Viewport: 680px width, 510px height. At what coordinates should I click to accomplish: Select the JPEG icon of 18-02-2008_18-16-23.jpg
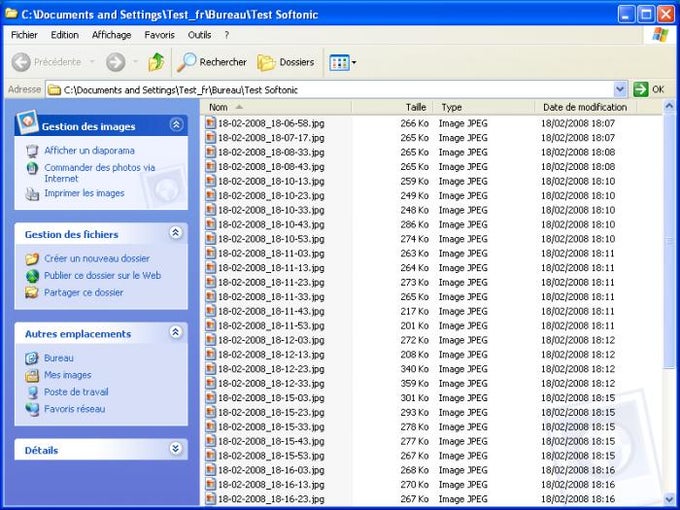coord(210,499)
